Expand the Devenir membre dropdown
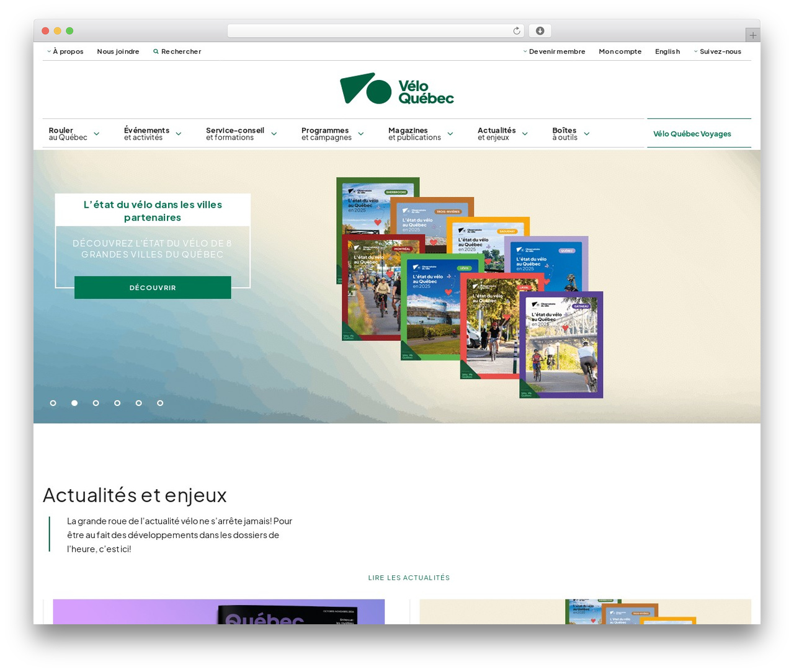 point(554,51)
